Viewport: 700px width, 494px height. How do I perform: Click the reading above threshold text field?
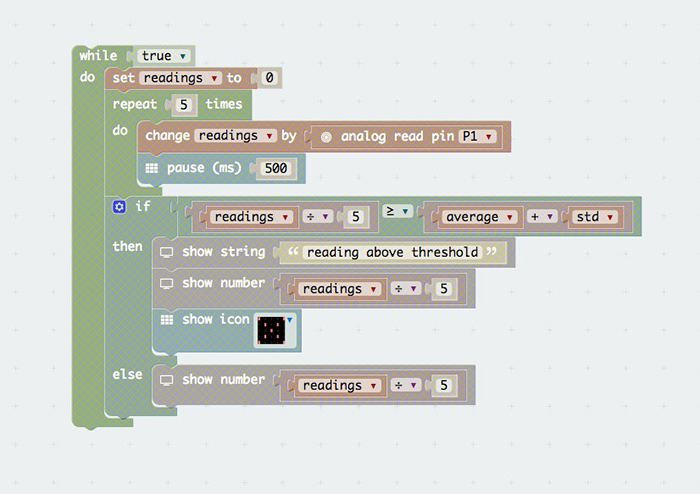(392, 253)
